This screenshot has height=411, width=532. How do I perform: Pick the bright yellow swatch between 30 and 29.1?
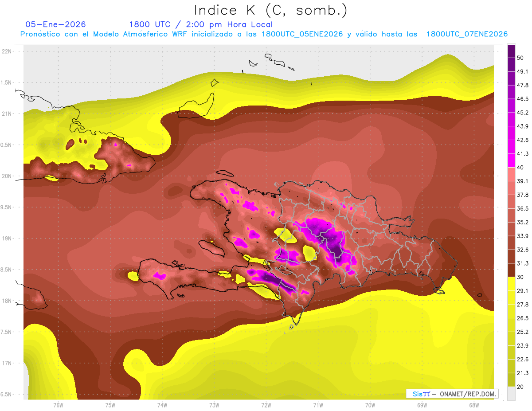pyautogui.click(x=511, y=284)
